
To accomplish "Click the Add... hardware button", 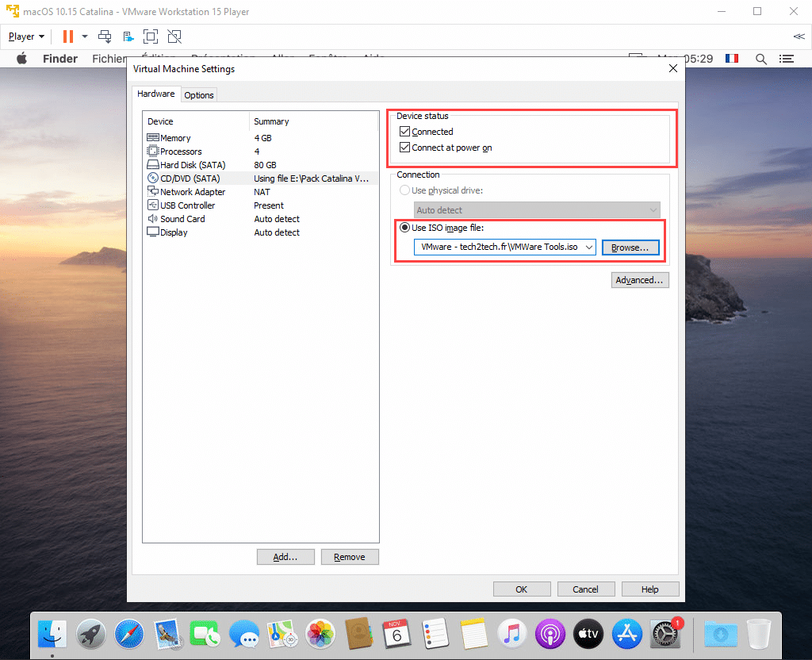I will point(285,557).
